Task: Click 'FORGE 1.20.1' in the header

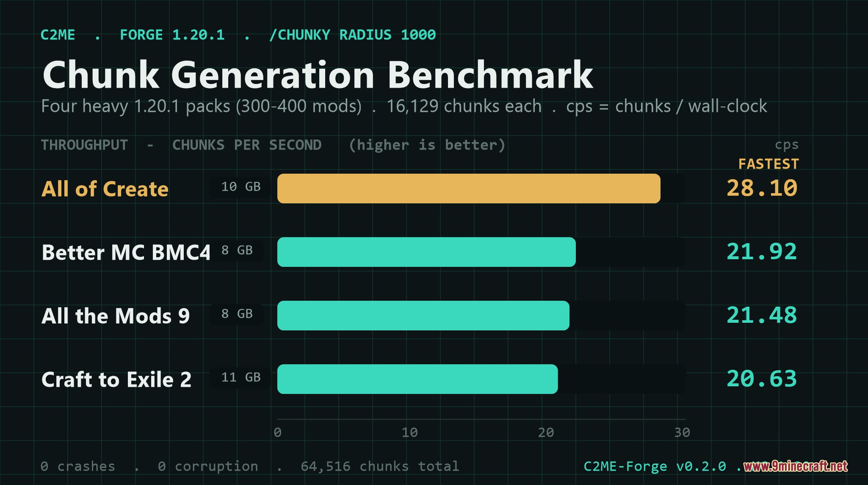Action: [x=172, y=35]
